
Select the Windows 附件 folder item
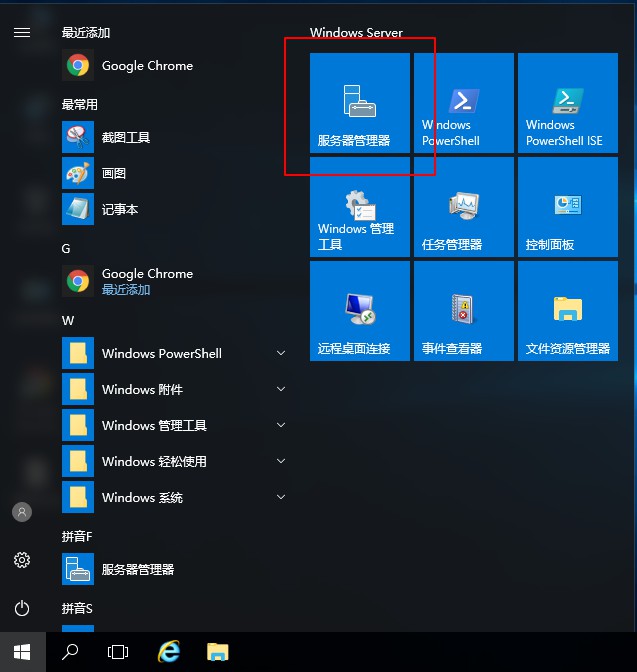176,389
